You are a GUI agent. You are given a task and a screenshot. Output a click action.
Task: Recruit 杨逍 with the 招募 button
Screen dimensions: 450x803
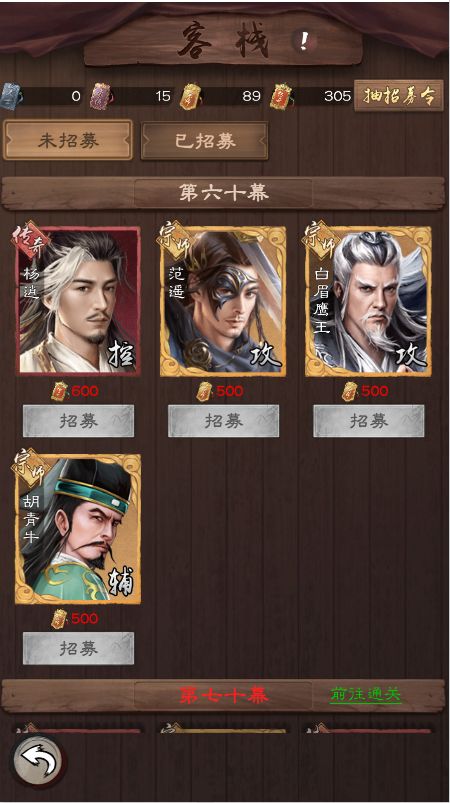pos(78,421)
